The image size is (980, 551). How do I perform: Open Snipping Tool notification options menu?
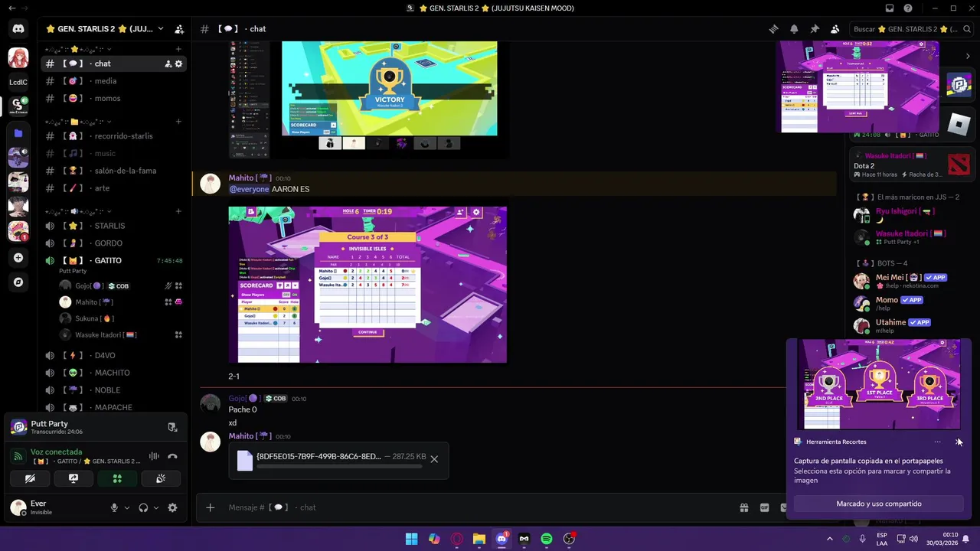pyautogui.click(x=937, y=442)
